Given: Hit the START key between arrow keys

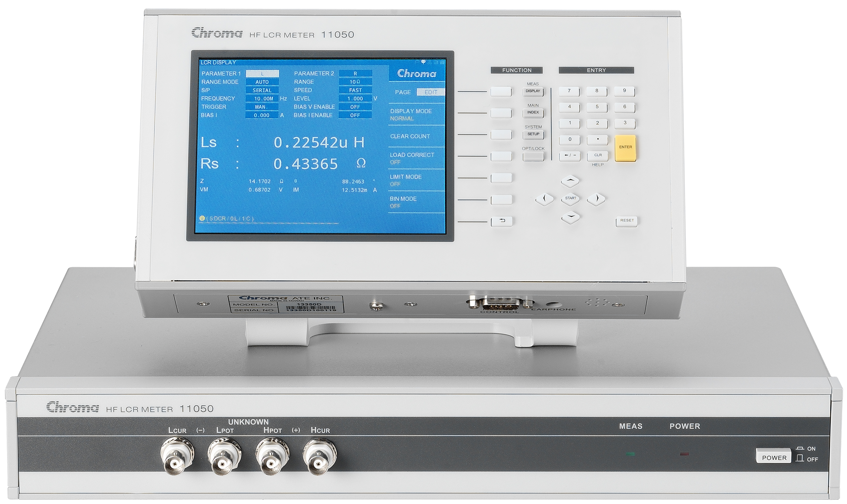Looking at the screenshot, I should (x=570, y=199).
